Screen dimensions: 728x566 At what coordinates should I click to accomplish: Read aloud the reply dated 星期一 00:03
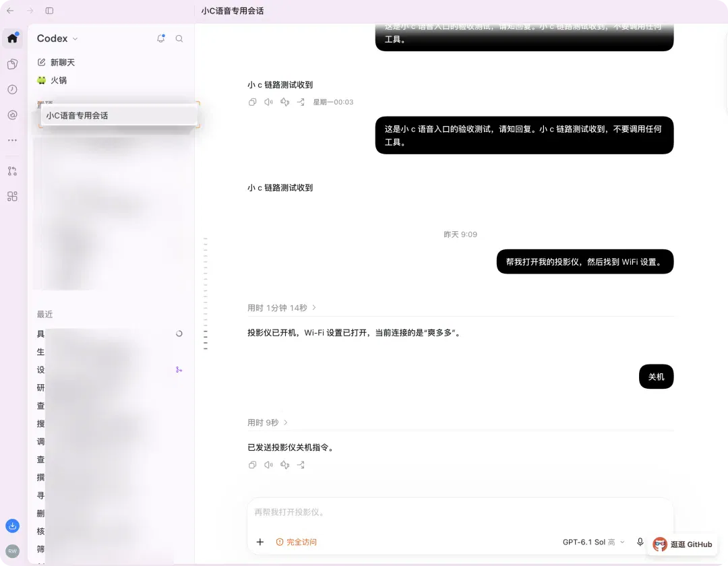(268, 102)
